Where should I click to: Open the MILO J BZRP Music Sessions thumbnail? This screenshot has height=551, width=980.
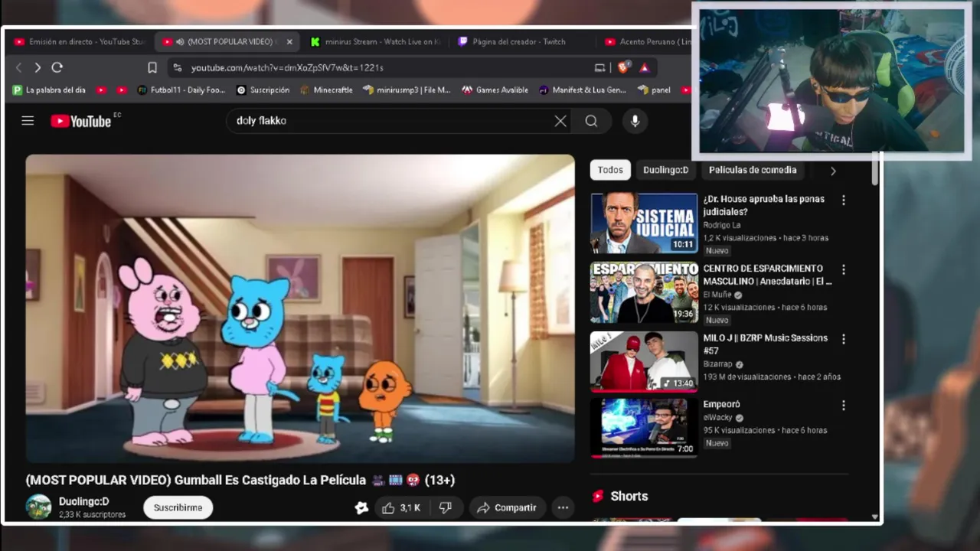point(644,362)
